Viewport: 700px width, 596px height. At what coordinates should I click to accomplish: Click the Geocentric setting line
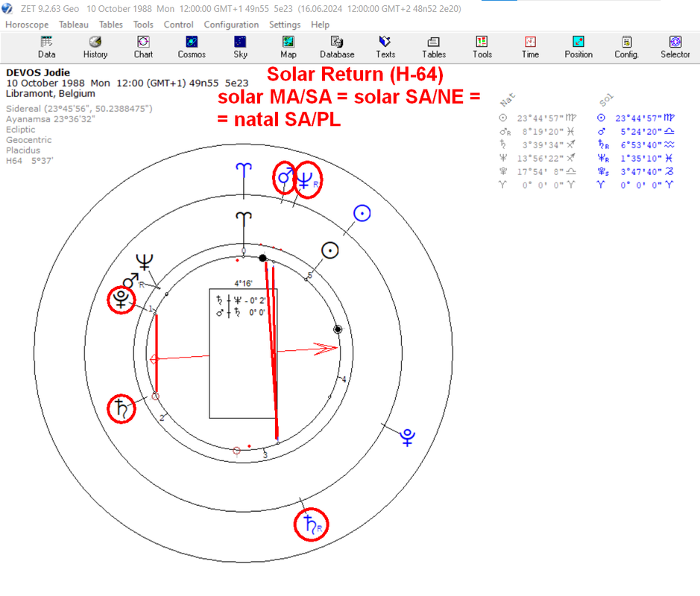click(x=28, y=139)
